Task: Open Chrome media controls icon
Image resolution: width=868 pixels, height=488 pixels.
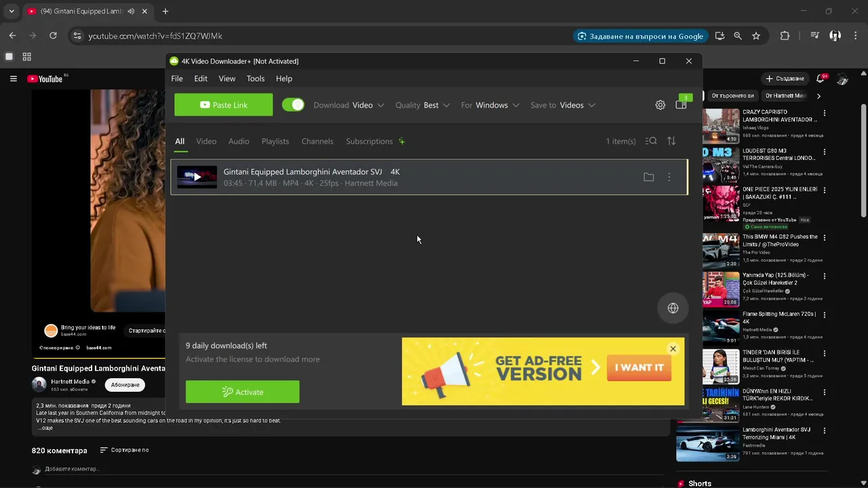Action: click(815, 36)
